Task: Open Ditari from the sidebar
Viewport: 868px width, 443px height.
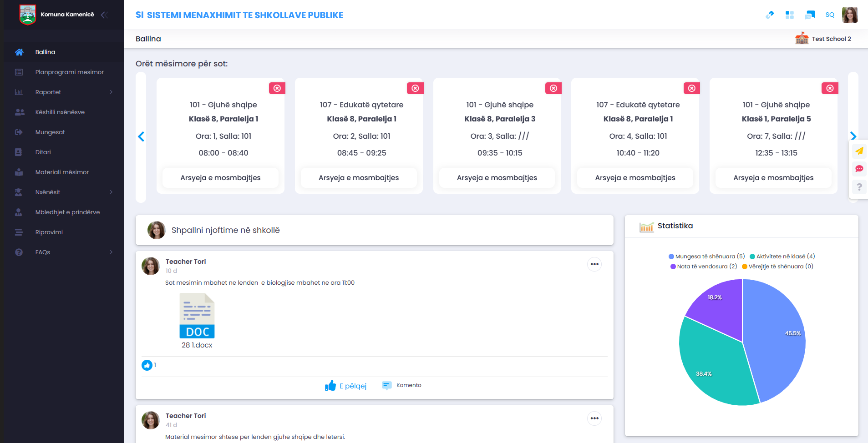Action: (43, 152)
